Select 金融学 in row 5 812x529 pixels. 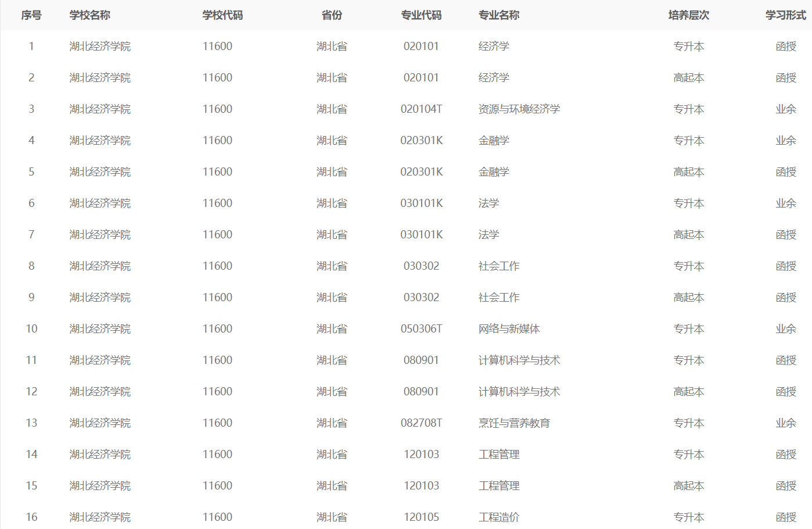click(494, 172)
